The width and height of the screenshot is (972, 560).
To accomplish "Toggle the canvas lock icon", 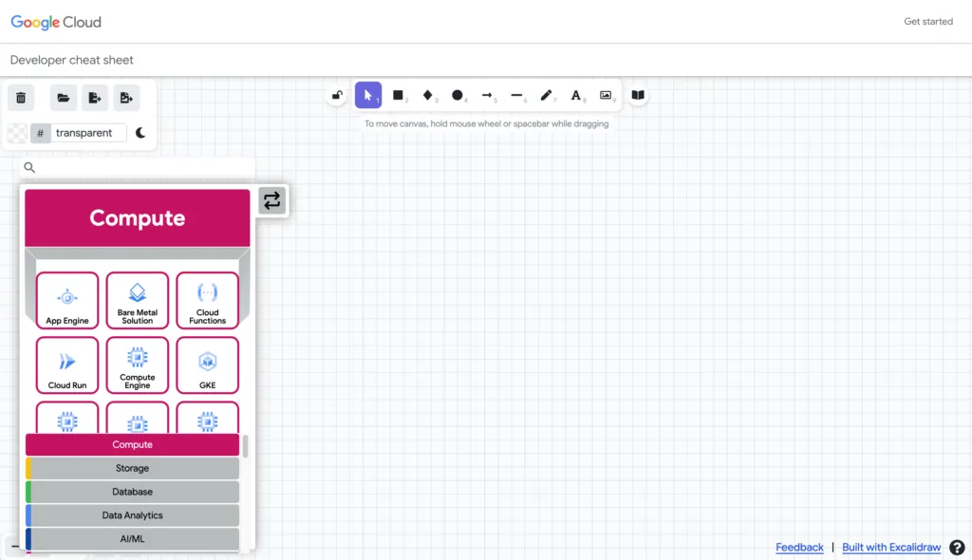I will click(337, 96).
